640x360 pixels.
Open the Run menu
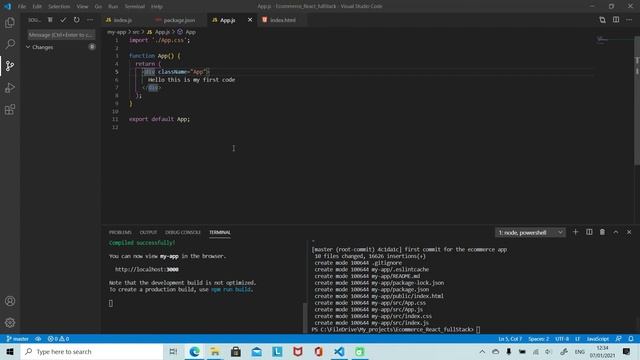click(x=113, y=7)
